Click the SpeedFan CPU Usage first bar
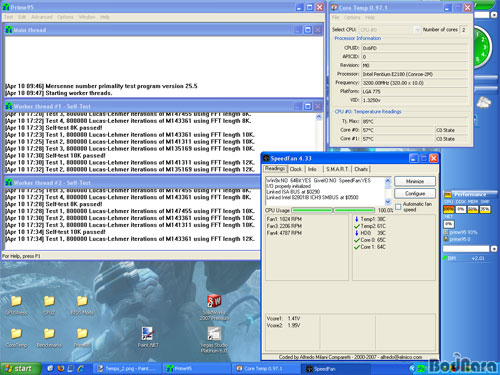The width and height of the screenshot is (500, 375). click(x=312, y=210)
